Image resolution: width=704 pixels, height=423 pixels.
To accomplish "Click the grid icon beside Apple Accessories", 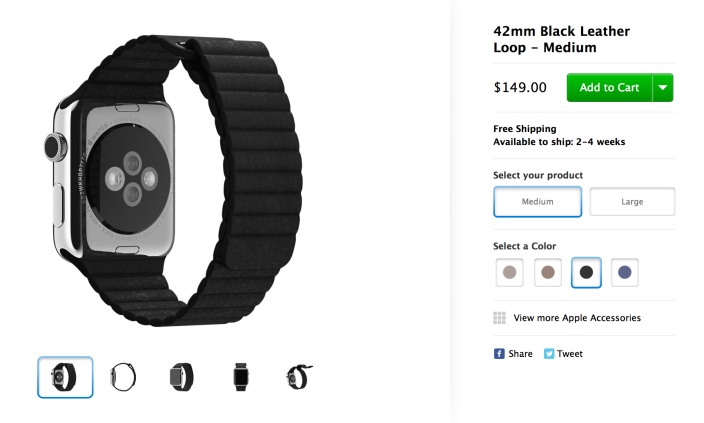I will [499, 318].
